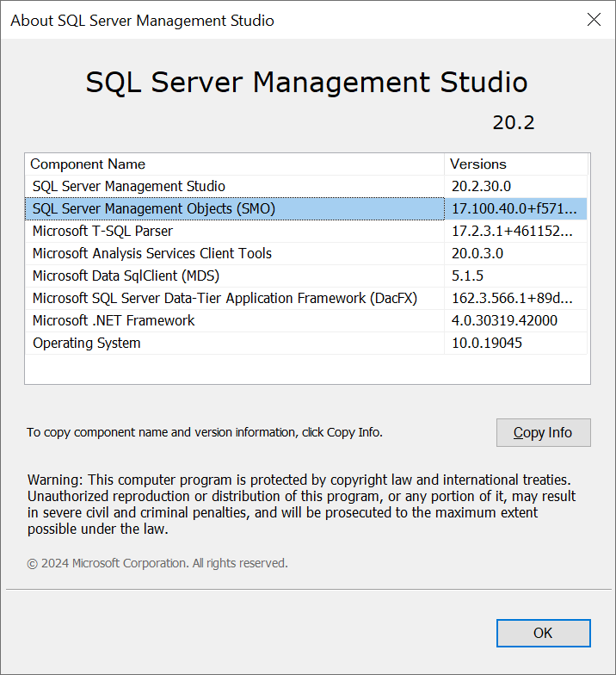Click version value 17.2.3.1+461152...
This screenshot has height=675, width=616.
(x=512, y=231)
